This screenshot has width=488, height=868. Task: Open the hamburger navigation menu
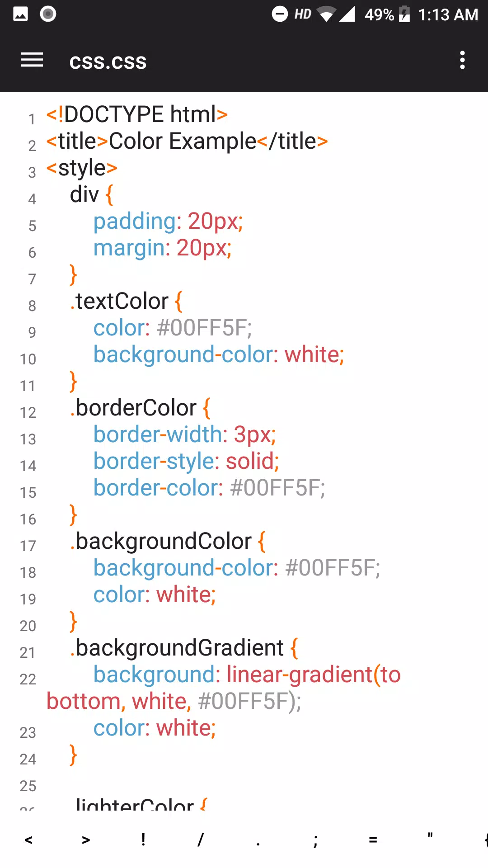(32, 60)
